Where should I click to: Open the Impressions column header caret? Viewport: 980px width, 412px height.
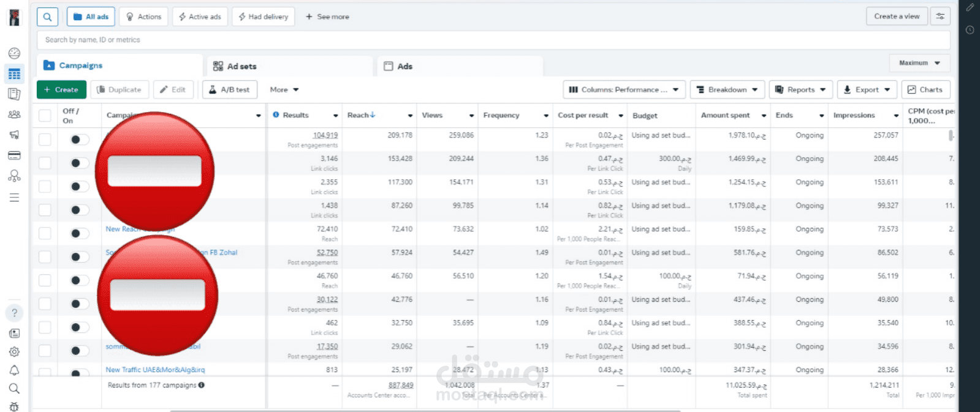coord(896,116)
